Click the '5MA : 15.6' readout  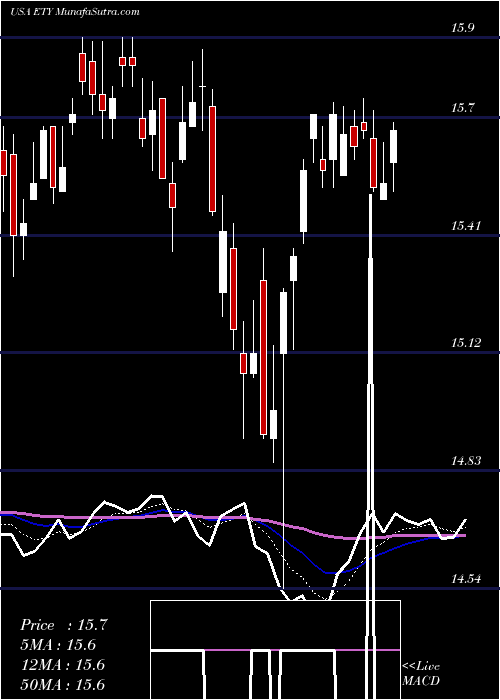tap(58, 645)
